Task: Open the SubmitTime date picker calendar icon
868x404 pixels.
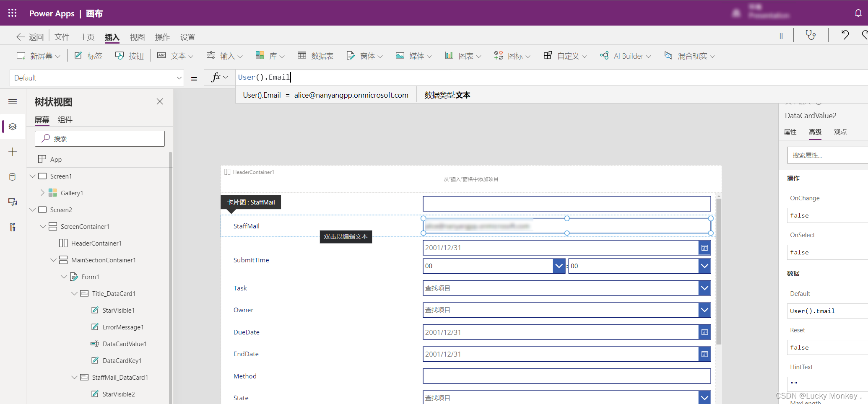Action: [x=704, y=248]
